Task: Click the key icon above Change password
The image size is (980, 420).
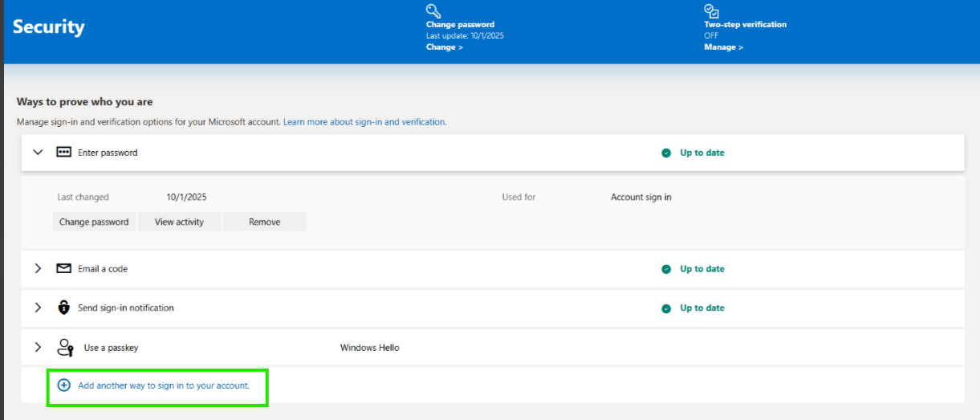Action: 433,10
